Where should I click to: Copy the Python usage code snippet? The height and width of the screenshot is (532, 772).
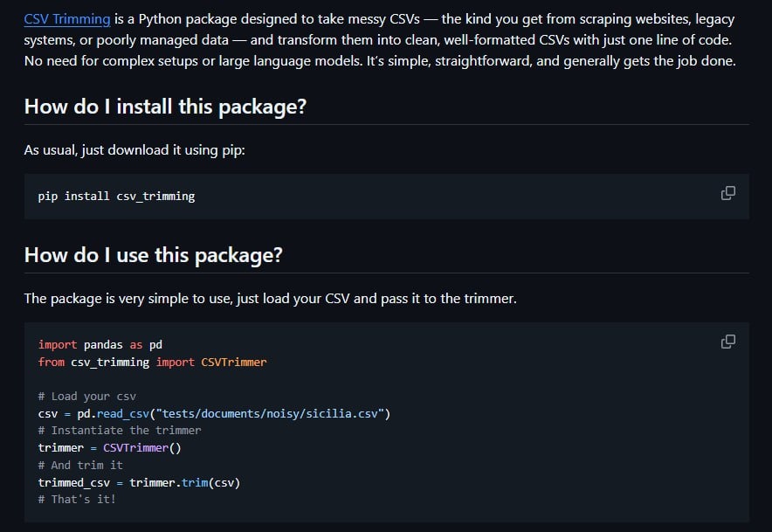click(x=727, y=342)
